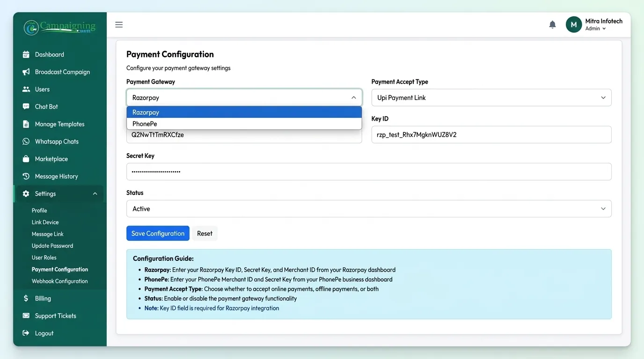The height and width of the screenshot is (359, 644).
Task: Click the Marketplace bag icon
Action: [26, 159]
